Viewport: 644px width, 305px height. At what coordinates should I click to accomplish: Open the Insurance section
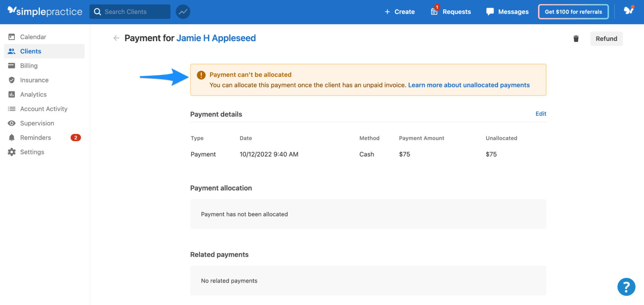point(34,80)
